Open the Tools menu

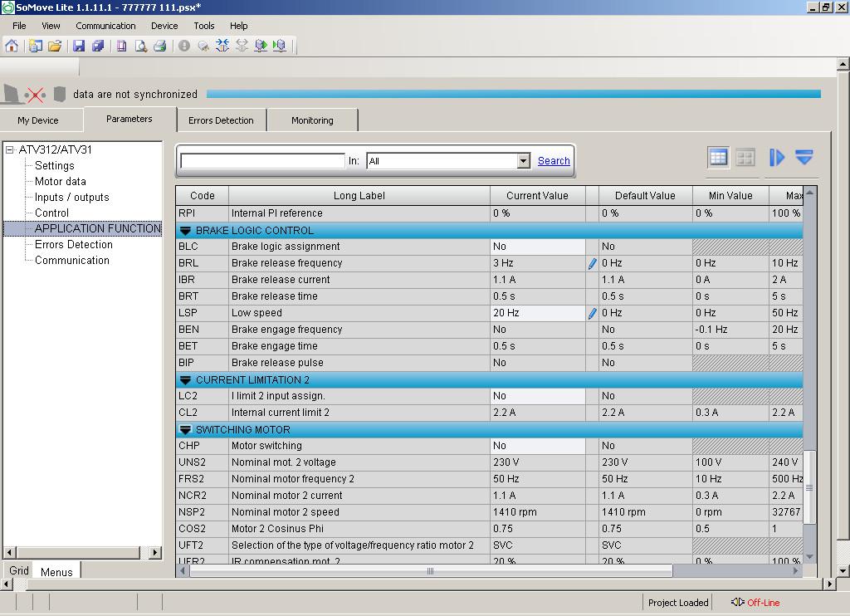[204, 26]
